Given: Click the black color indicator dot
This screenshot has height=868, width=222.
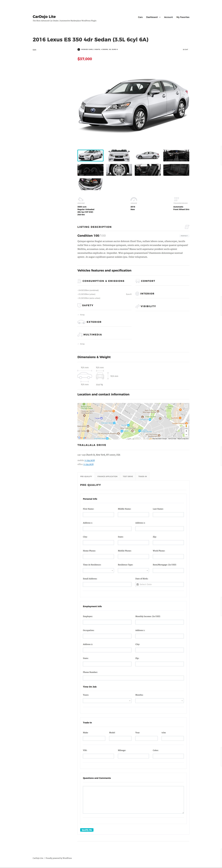Looking at the screenshot, I should click(x=79, y=50).
